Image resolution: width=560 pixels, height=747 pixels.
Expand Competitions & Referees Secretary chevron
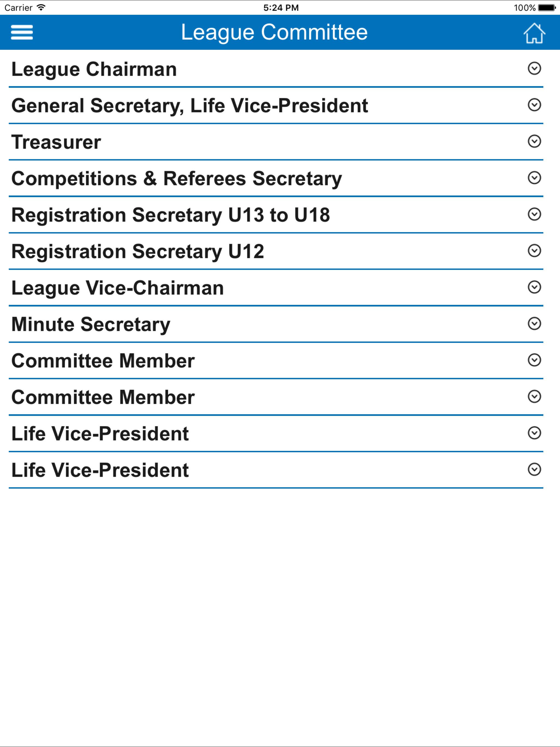click(x=534, y=178)
